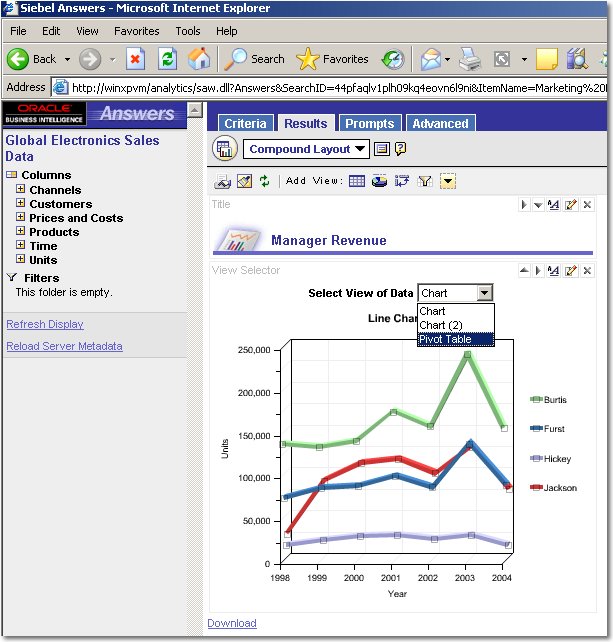The image size is (613, 642).
Task: Click the browser Forward arrow button
Action: click(90, 59)
